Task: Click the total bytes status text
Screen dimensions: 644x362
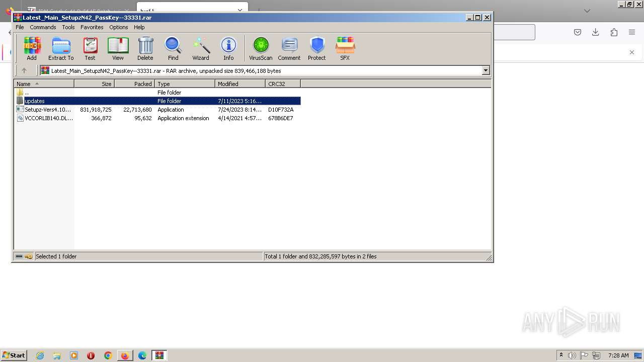Action: (321, 256)
